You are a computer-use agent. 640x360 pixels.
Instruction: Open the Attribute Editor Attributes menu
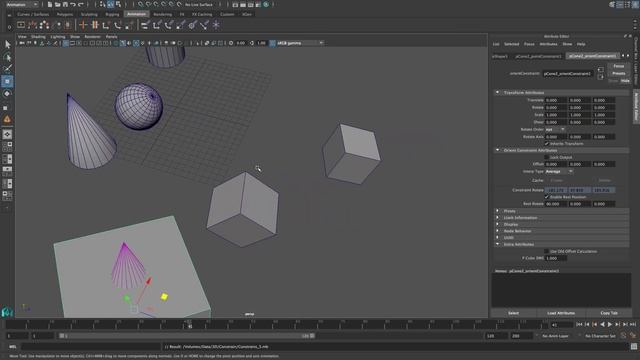pyautogui.click(x=548, y=44)
